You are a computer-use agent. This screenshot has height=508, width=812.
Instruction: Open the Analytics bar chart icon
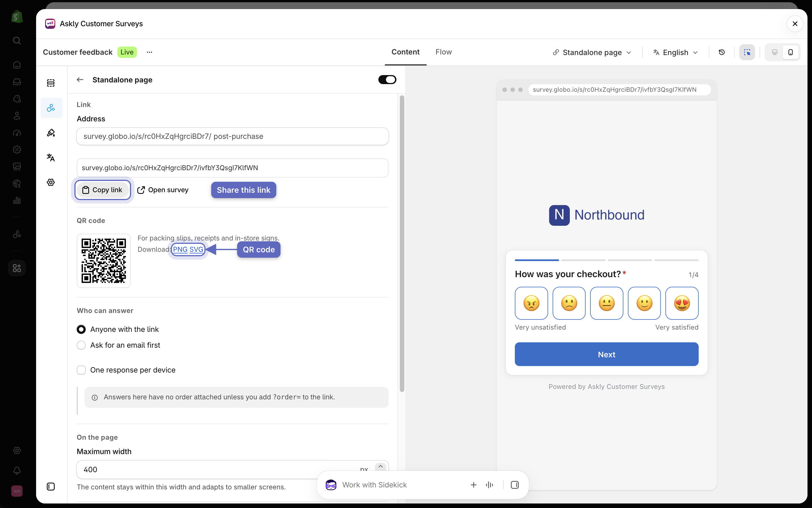coord(17,201)
